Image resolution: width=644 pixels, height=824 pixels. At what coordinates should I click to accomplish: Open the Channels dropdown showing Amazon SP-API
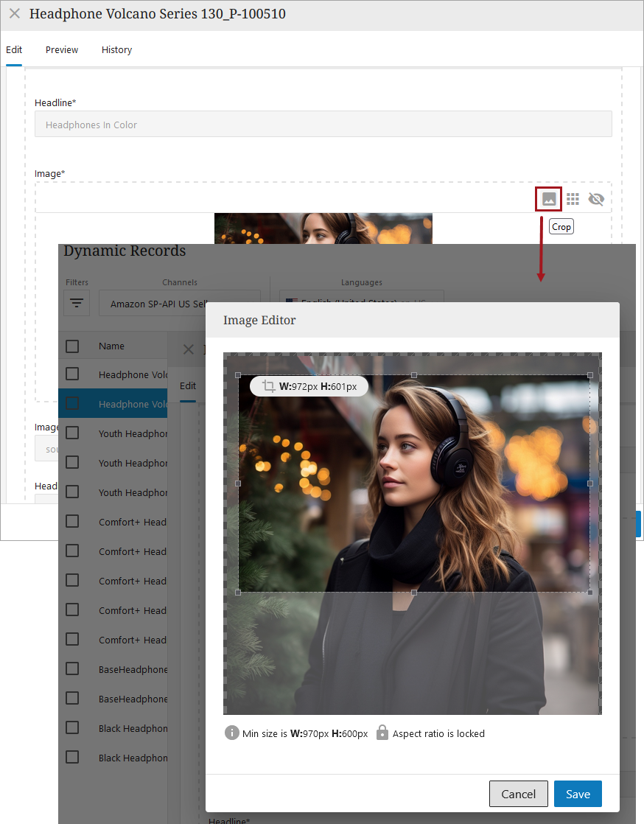(x=179, y=303)
